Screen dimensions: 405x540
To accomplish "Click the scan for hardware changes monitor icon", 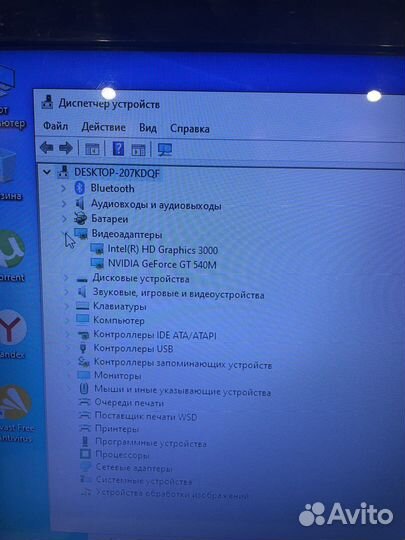I will pyautogui.click(x=165, y=149).
